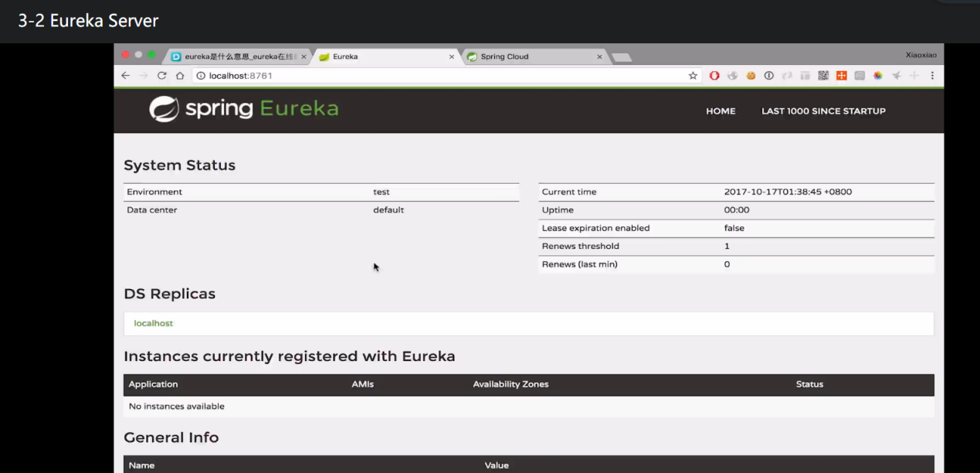Click the Name column header
Screen dimensions: 980x473
pos(141,465)
